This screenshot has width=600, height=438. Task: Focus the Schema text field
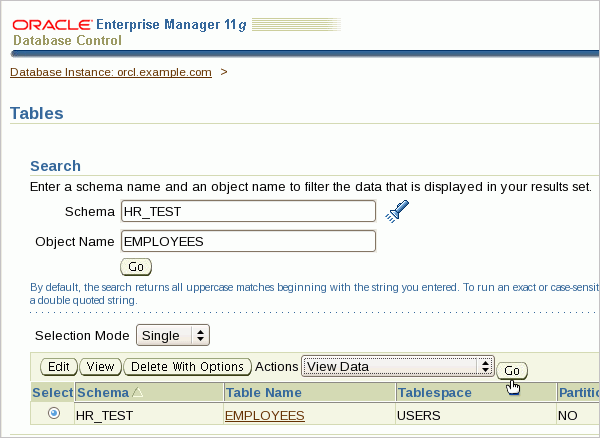247,211
